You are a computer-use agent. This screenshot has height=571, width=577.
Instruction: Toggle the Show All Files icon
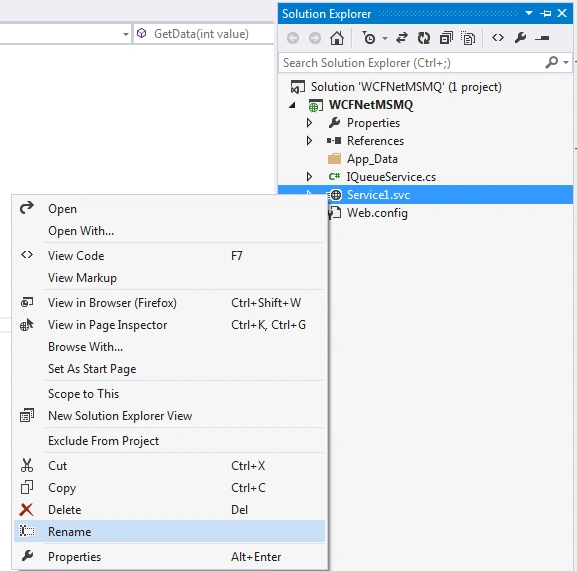click(x=468, y=38)
